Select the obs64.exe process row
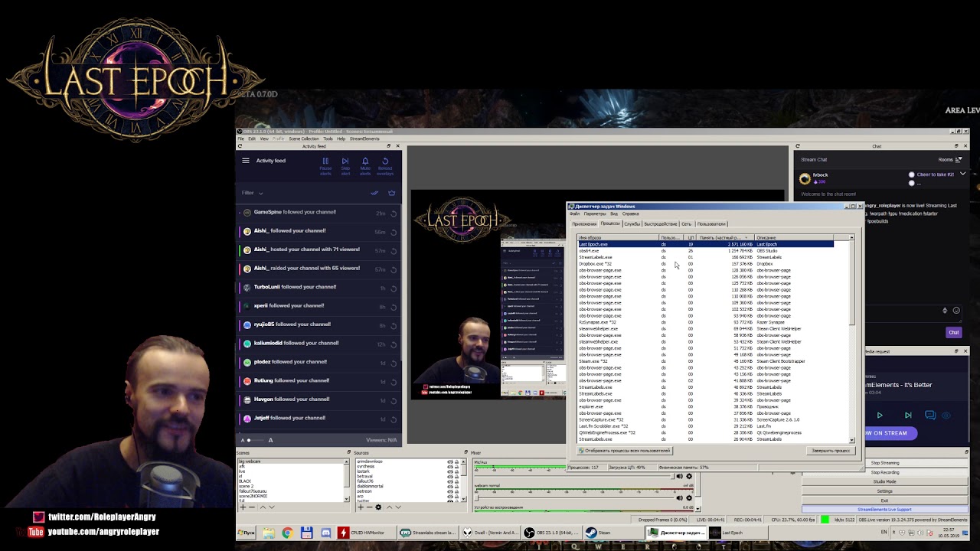Image resolution: width=980 pixels, height=551 pixels. coord(705,251)
